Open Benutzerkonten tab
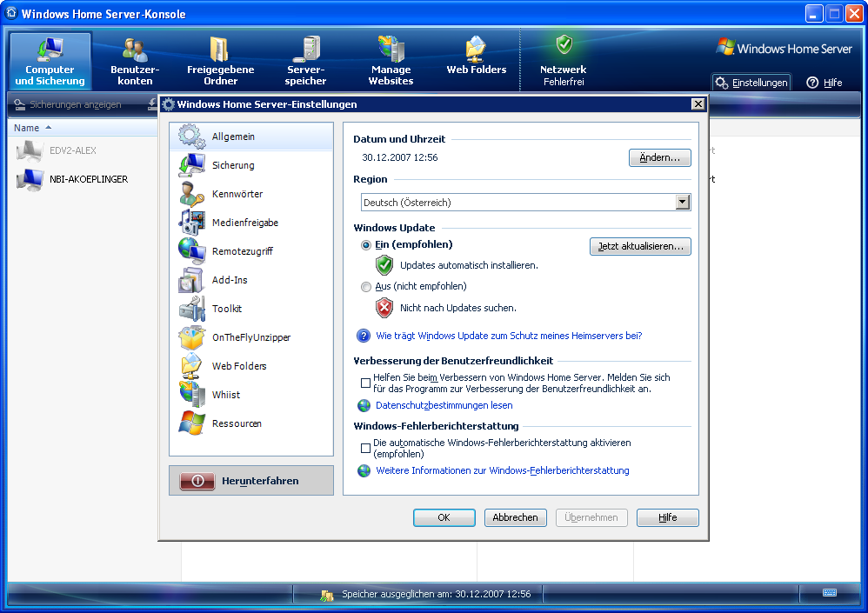Screen dimensions: 868x613 (135, 61)
